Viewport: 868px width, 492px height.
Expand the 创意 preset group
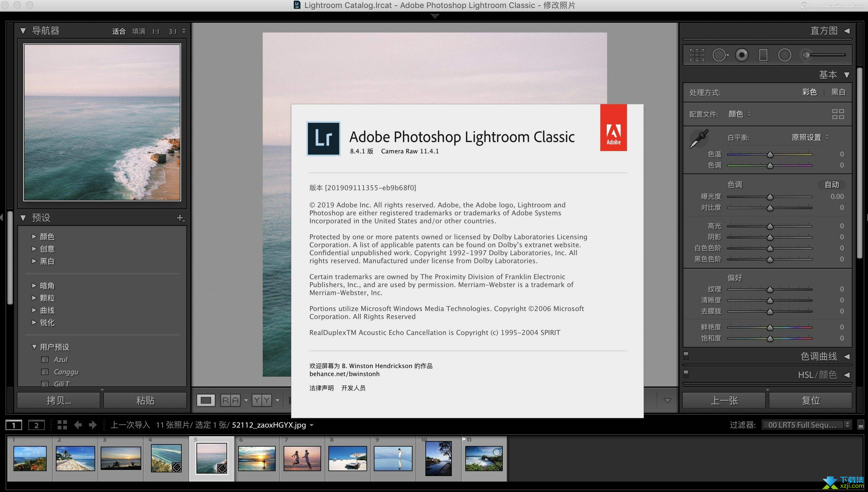coord(34,249)
